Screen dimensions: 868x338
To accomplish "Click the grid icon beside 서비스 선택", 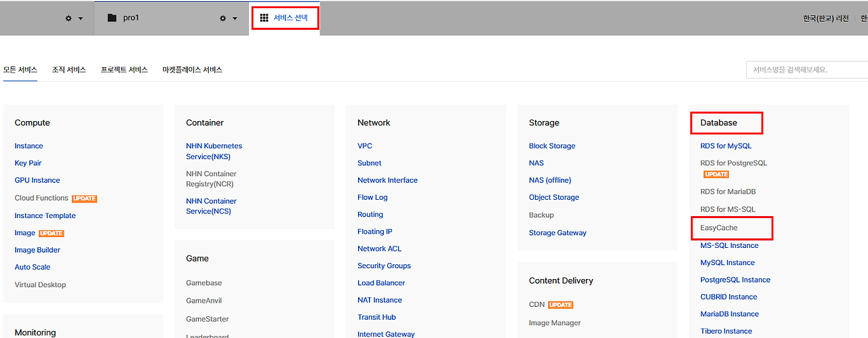I will pyautogui.click(x=264, y=18).
